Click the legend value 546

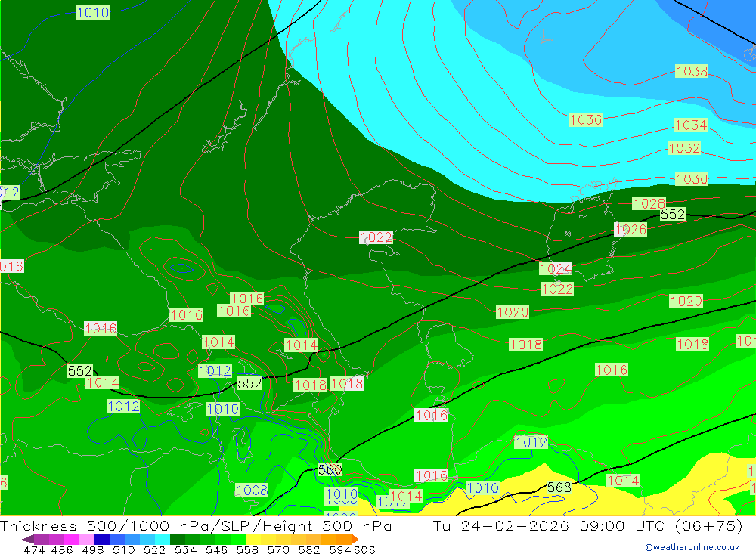[x=216, y=549]
